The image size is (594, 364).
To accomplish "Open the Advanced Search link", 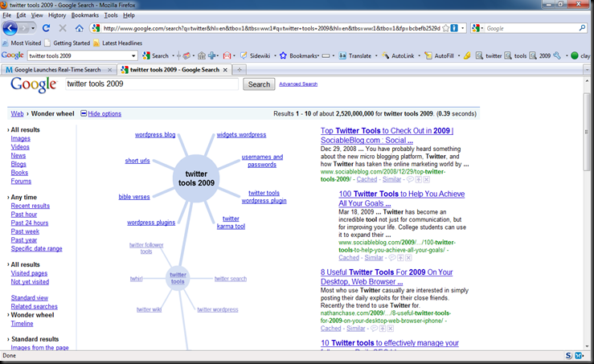I will (298, 84).
